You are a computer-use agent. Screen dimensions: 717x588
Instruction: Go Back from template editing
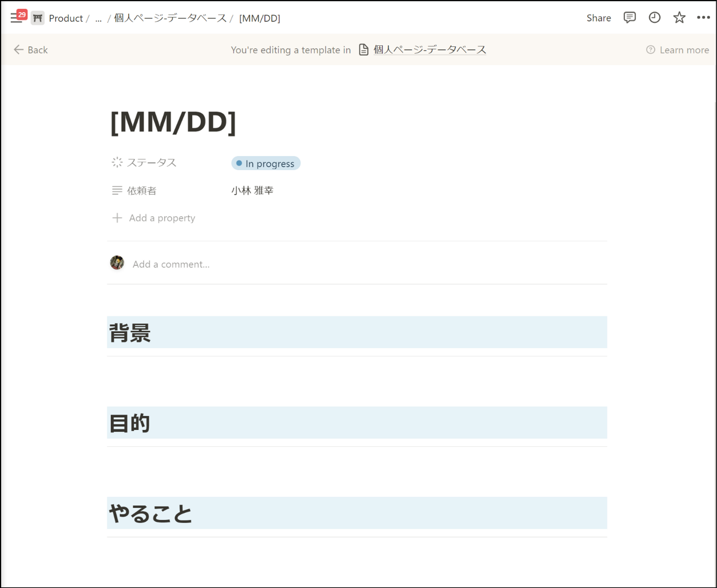[30, 50]
